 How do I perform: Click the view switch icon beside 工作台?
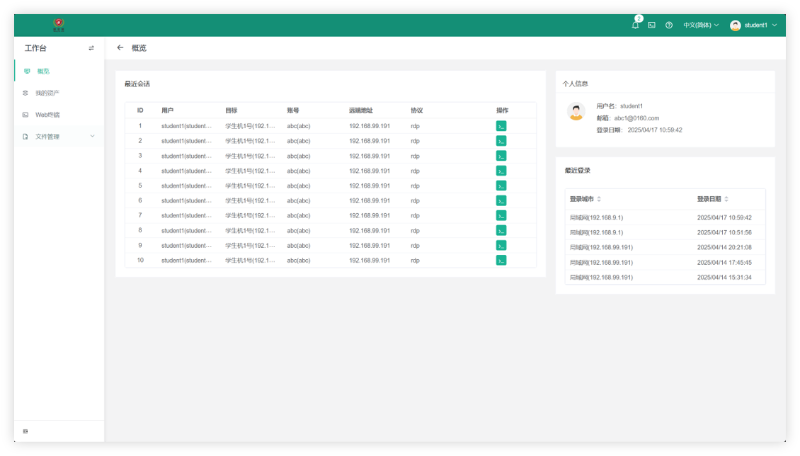[91, 47]
